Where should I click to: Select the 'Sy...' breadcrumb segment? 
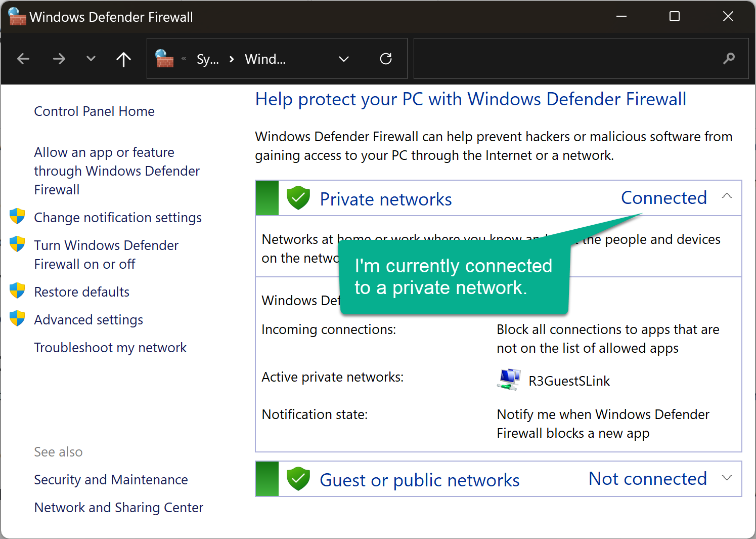click(207, 59)
